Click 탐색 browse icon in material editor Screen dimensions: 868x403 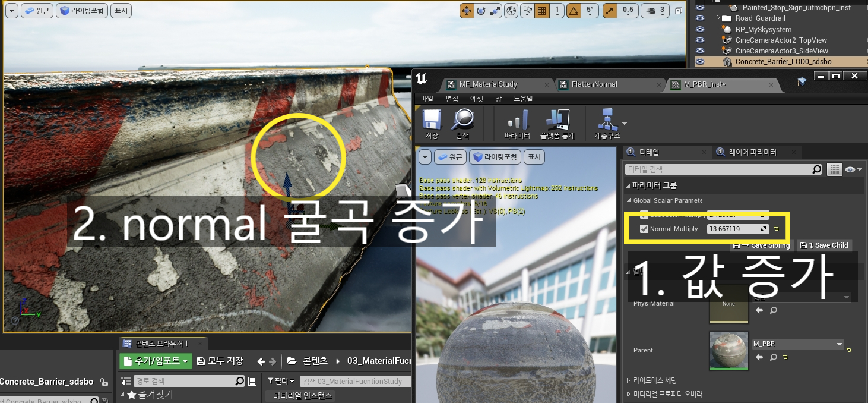(x=462, y=124)
